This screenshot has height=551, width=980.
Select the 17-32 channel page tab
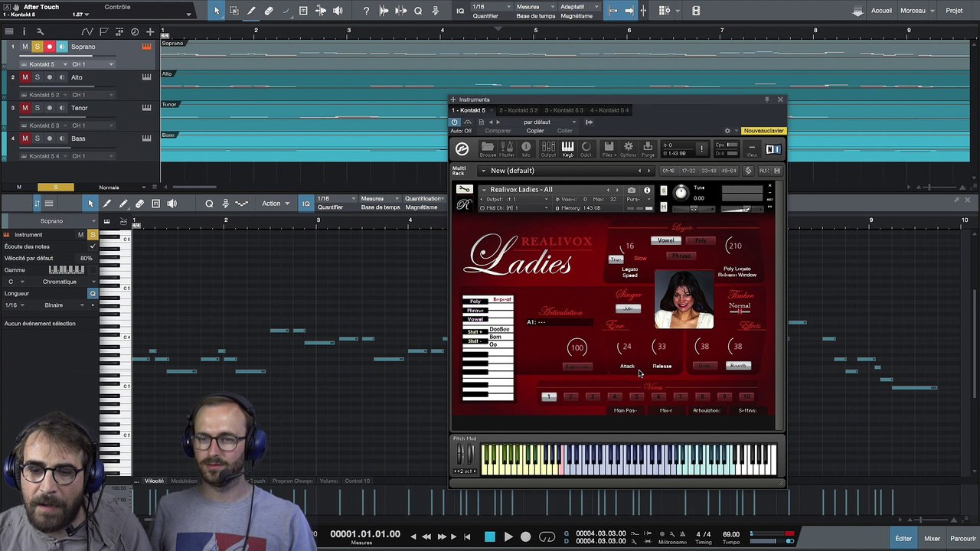[x=688, y=171]
